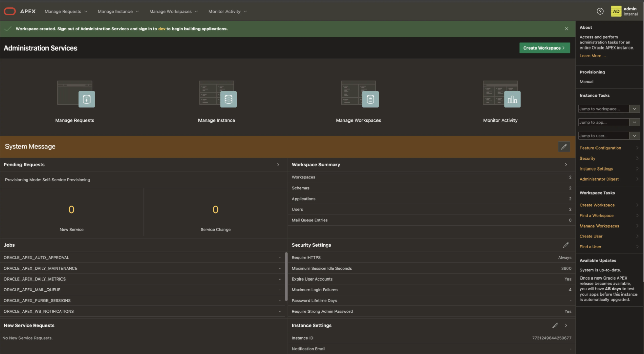
Task: Select the Schemas summary row
Action: (431, 188)
